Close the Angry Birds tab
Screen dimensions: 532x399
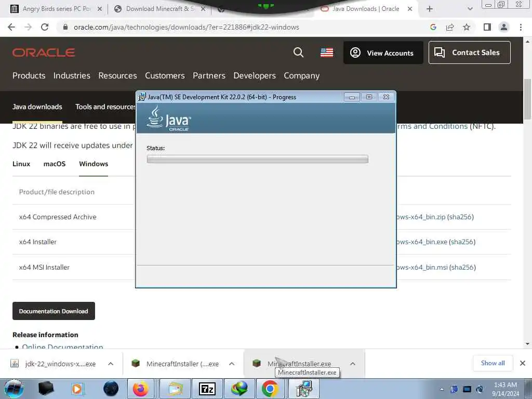(x=100, y=9)
